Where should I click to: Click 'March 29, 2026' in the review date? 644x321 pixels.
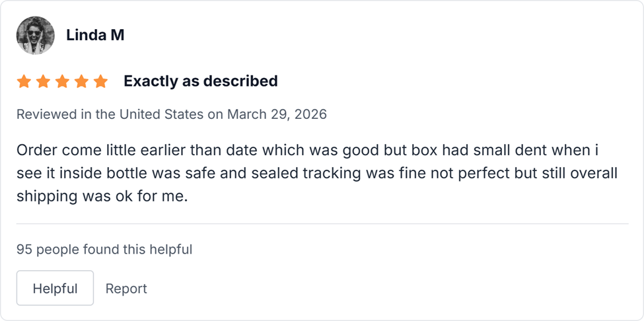pos(277,114)
